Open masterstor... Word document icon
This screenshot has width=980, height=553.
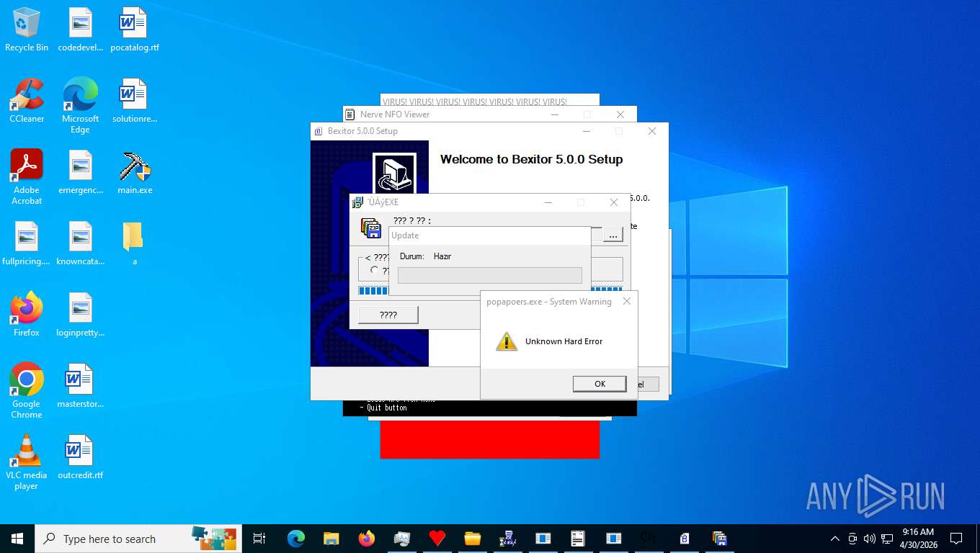coord(80,386)
